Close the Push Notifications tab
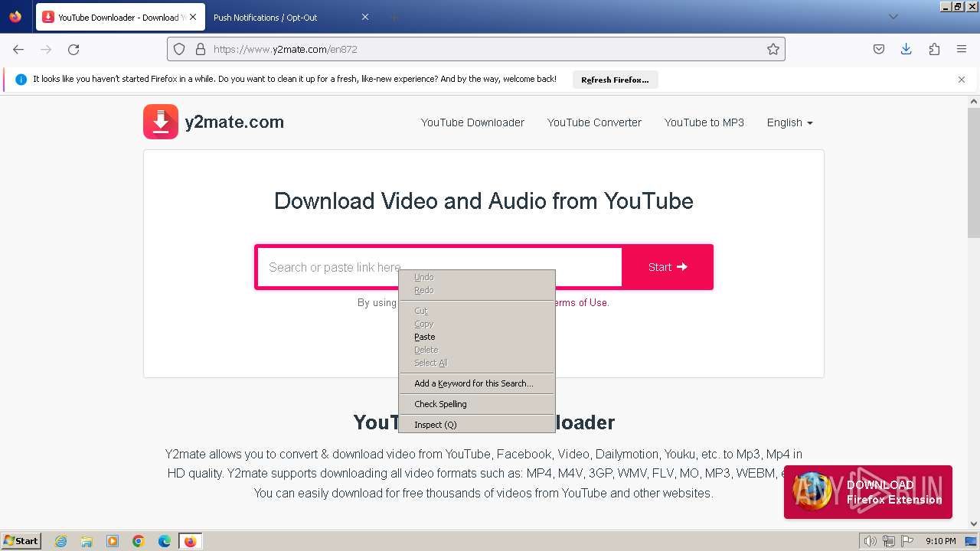Viewport: 980px width, 551px height. pos(365,17)
